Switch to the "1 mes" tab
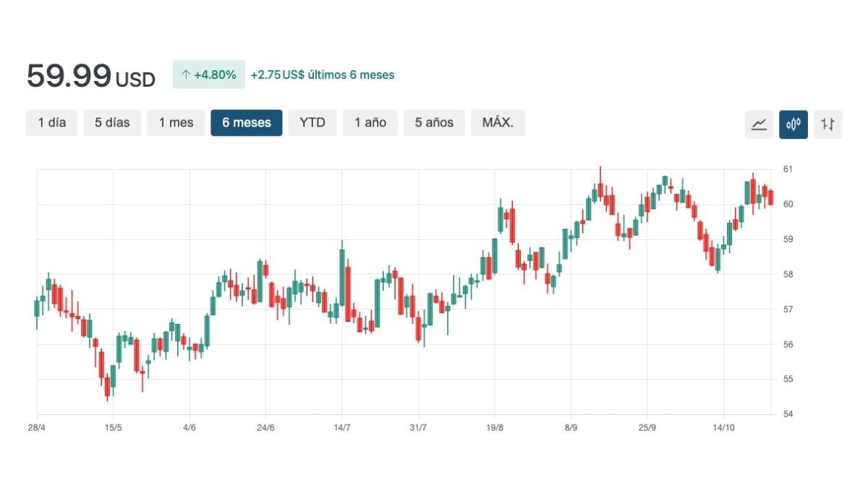This screenshot has width=868, height=488. point(176,123)
